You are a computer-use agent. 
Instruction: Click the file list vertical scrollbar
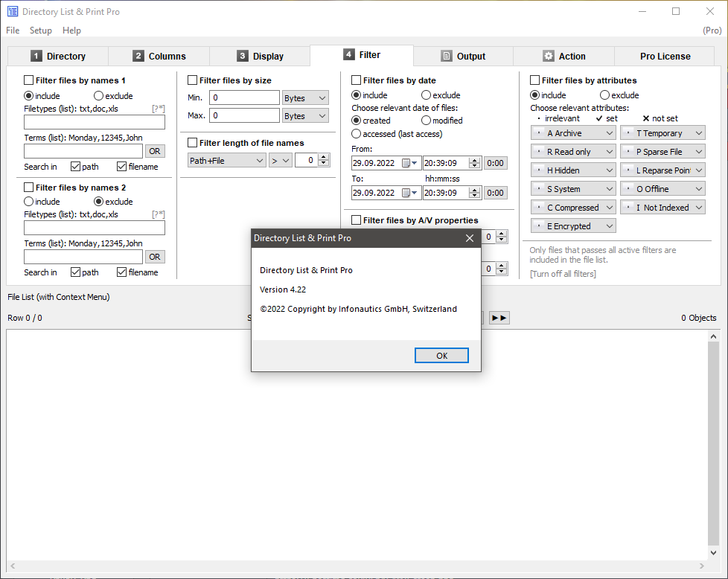(x=714, y=444)
